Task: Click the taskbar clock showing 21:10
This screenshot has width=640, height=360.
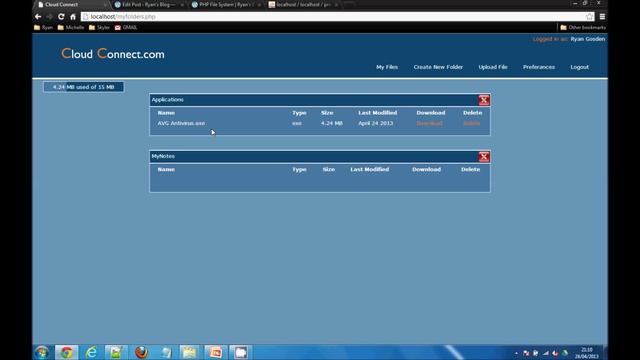Action: (x=587, y=353)
